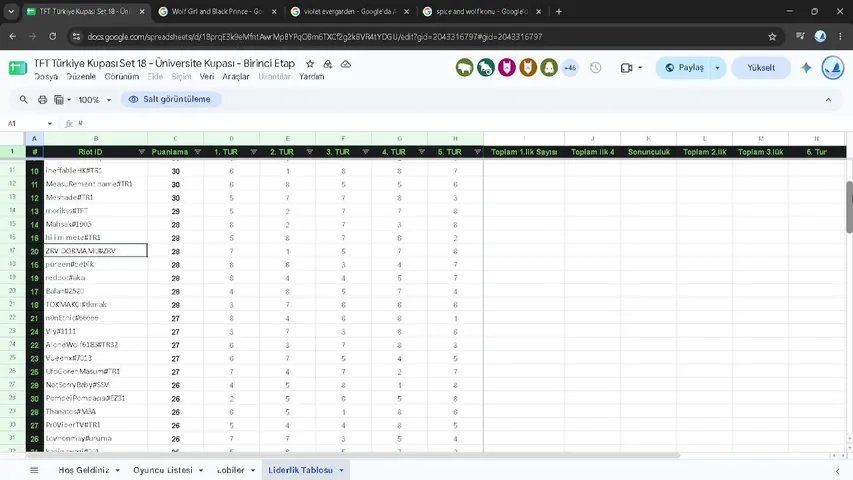Click the vertical scrollbar thumb
The width and height of the screenshot is (853, 480).
click(x=849, y=207)
